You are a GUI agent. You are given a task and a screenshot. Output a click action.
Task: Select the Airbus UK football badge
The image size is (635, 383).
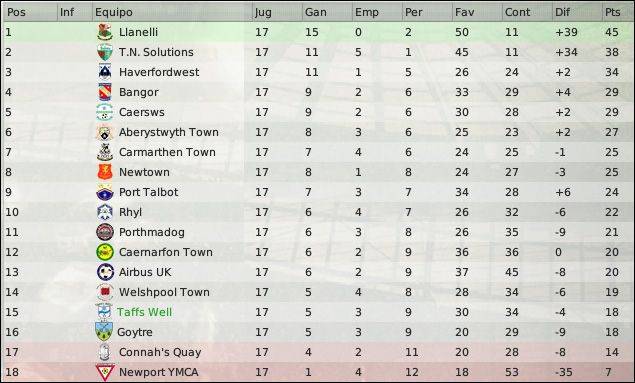[105, 272]
